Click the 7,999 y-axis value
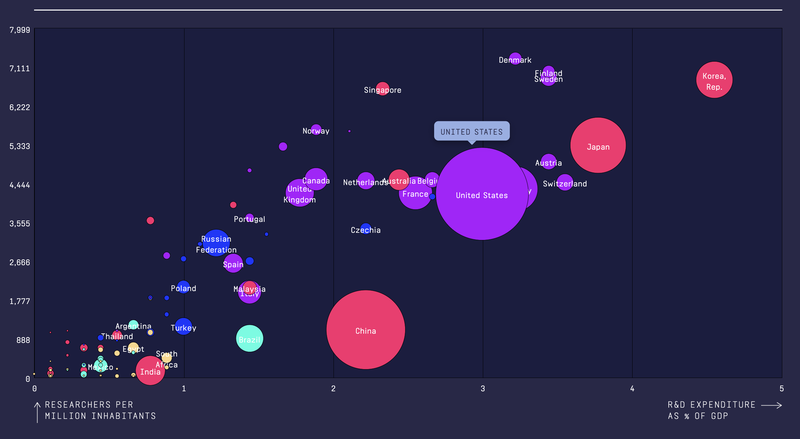The image size is (800, 439). click(19, 30)
